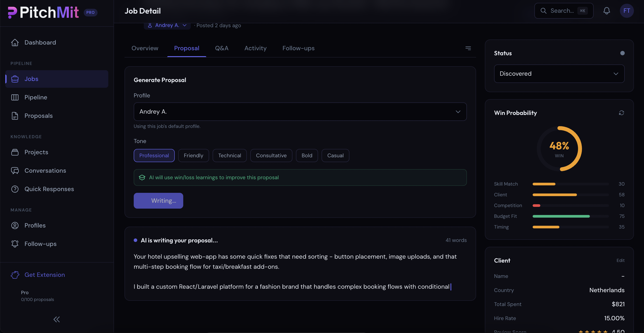Open the Q&A tab

coord(222,48)
